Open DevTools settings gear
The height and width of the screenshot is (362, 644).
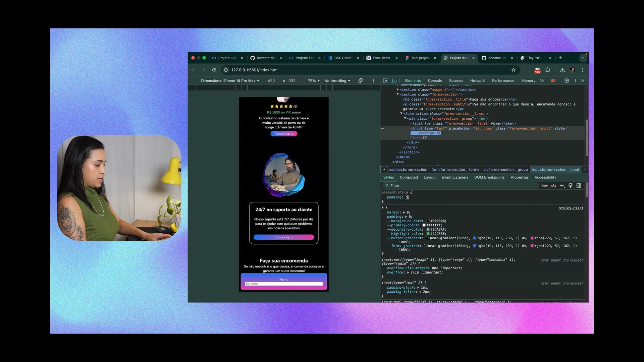[567, 81]
